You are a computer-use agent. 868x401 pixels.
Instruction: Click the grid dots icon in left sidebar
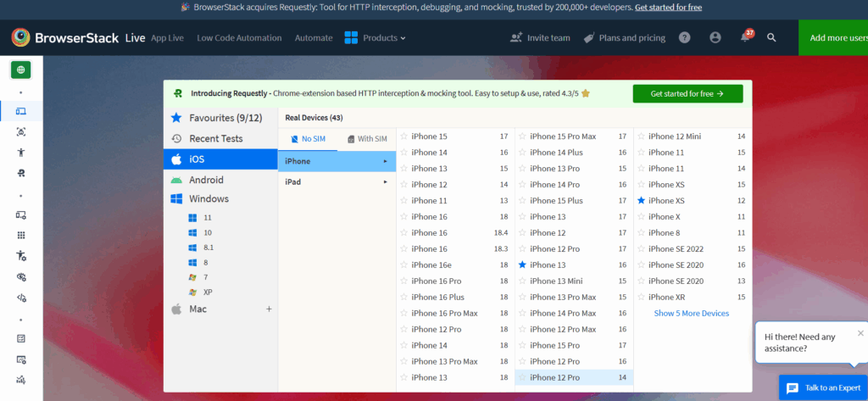pos(21,235)
